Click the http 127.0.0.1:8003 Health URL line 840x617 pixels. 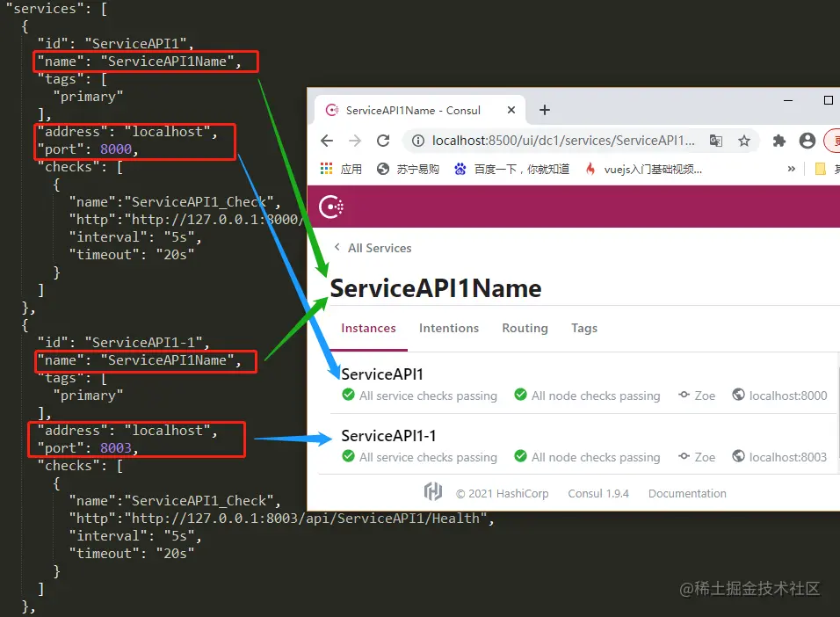[x=281, y=519]
